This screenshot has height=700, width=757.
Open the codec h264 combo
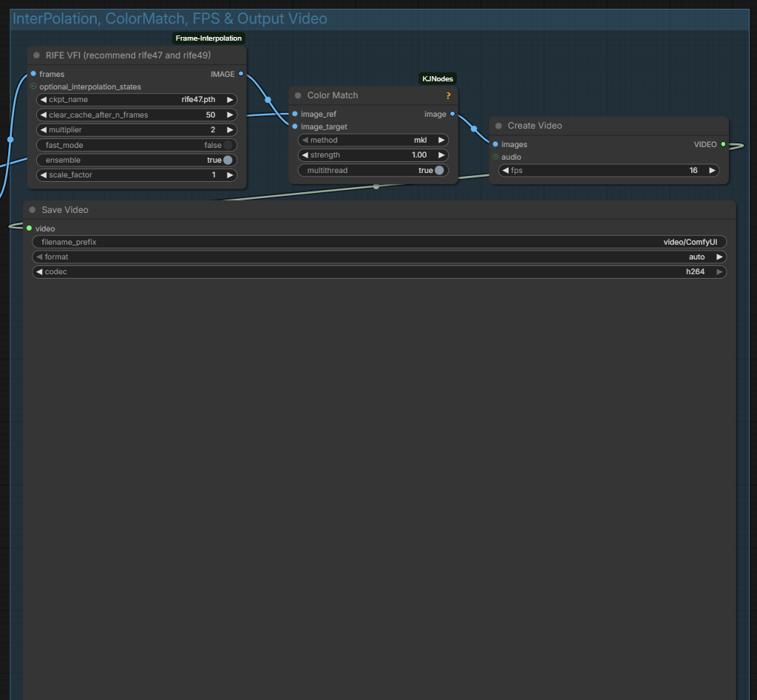click(x=379, y=272)
